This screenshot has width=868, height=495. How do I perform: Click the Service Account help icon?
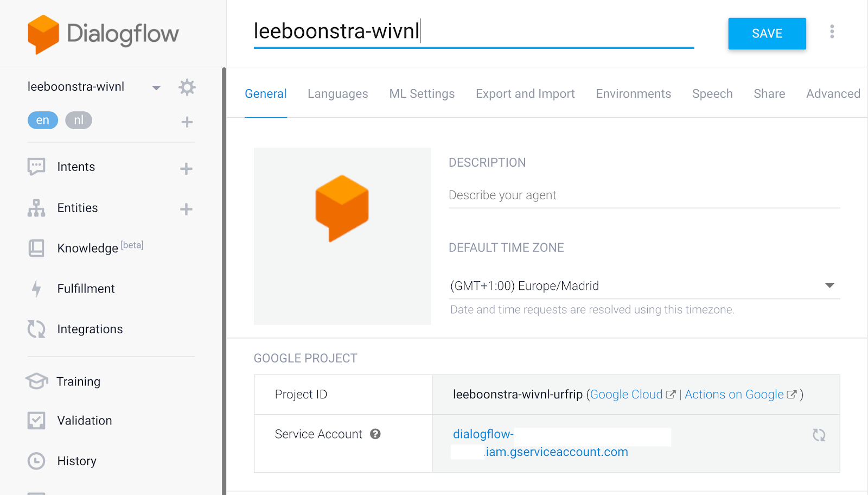point(375,434)
